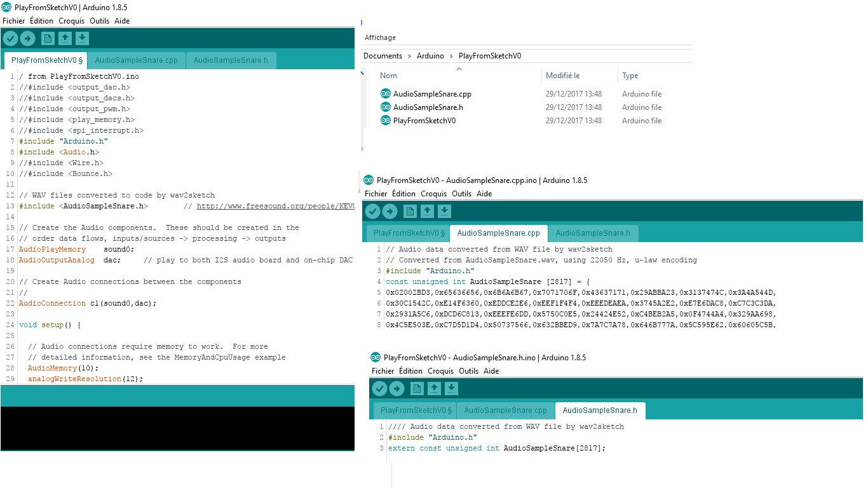Select AudioSampleSnare.h file name in Explorer list
This screenshot has height=488, width=868.
click(428, 107)
